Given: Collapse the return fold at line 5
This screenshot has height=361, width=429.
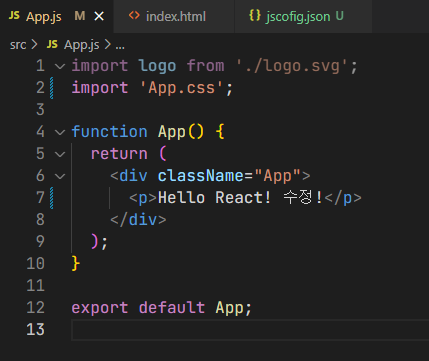Looking at the screenshot, I should (x=60, y=154).
